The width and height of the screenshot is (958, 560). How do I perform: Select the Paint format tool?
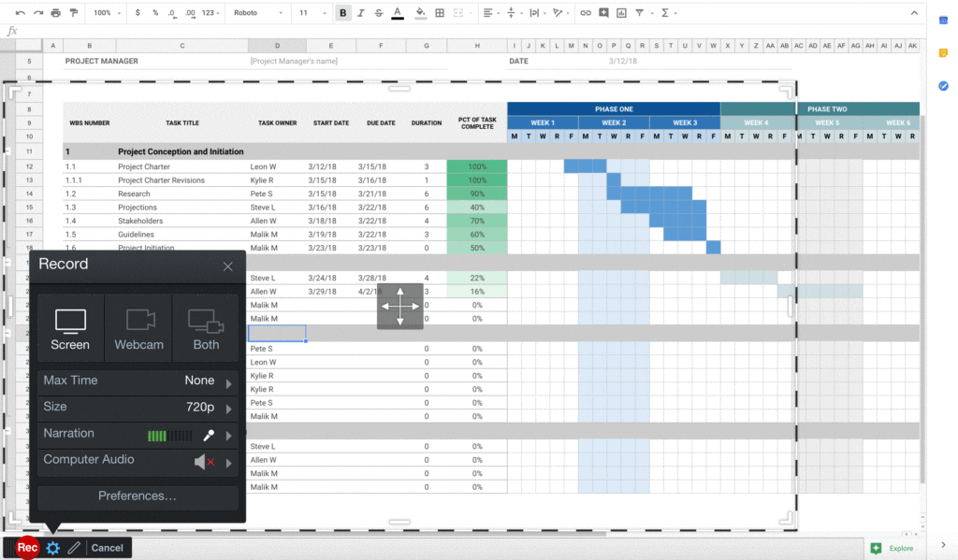(x=74, y=13)
